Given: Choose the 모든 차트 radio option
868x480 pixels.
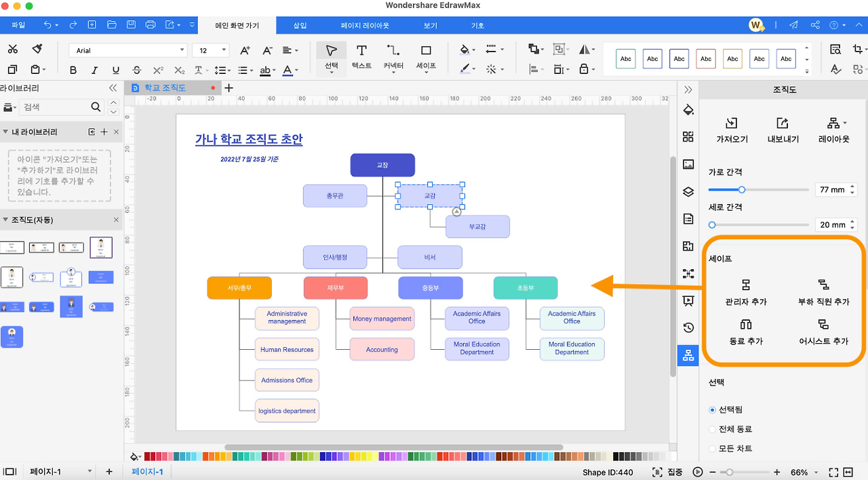Looking at the screenshot, I should click(x=712, y=449).
